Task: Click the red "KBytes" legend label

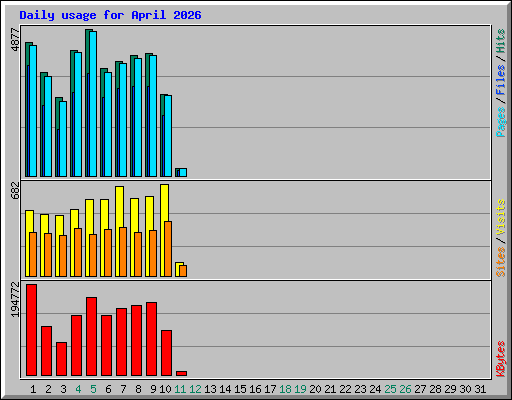Action: (x=500, y=359)
